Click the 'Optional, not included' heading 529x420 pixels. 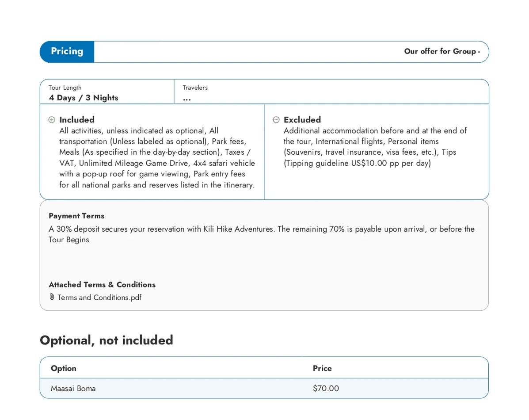click(x=107, y=340)
